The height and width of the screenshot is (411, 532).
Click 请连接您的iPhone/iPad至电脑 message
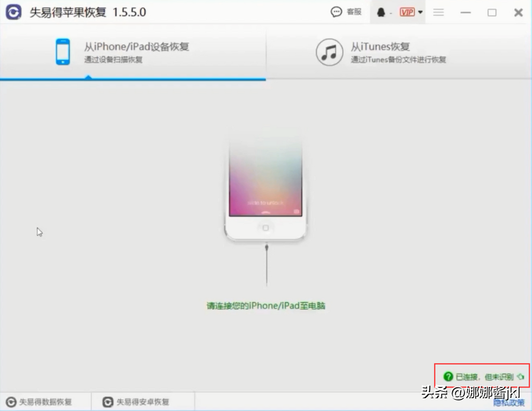266,306
